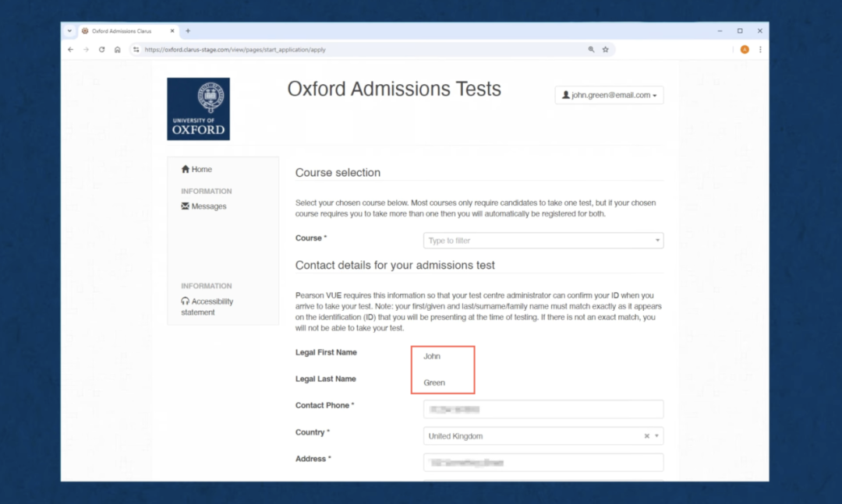Click the zoom magnifier icon in address bar
The width and height of the screenshot is (842, 504).
pos(591,49)
